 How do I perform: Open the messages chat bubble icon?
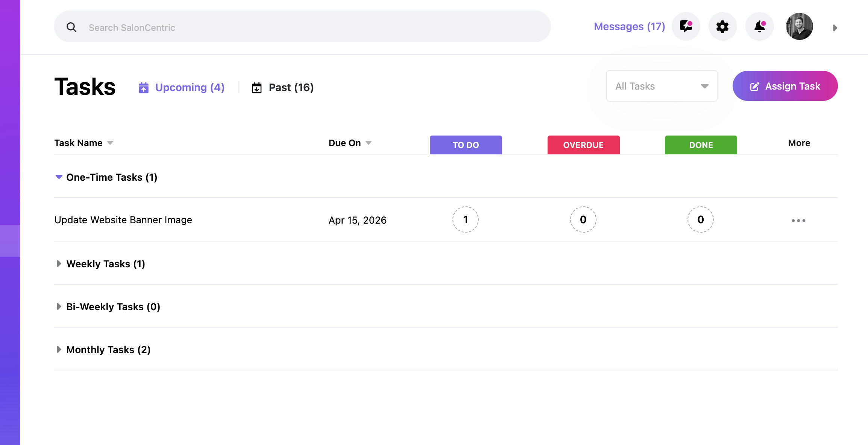pyautogui.click(x=686, y=26)
